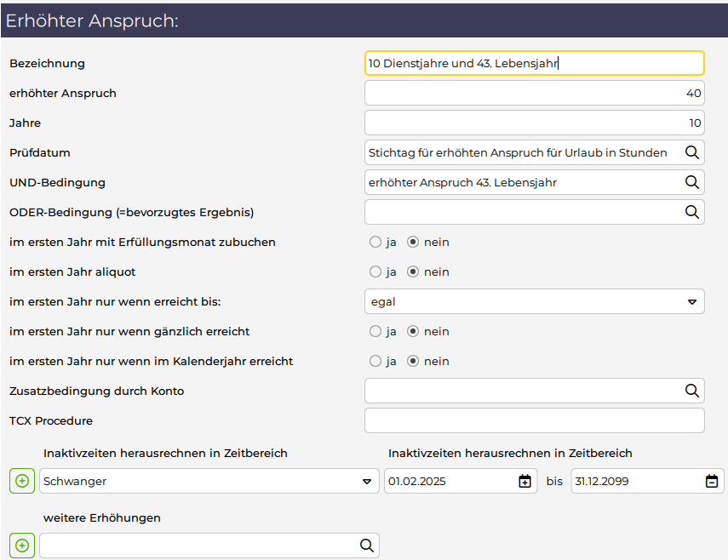Choose 'nein' for nur wenn gänzlich erreicht
Viewport: 728px width, 560px height.
tap(414, 331)
